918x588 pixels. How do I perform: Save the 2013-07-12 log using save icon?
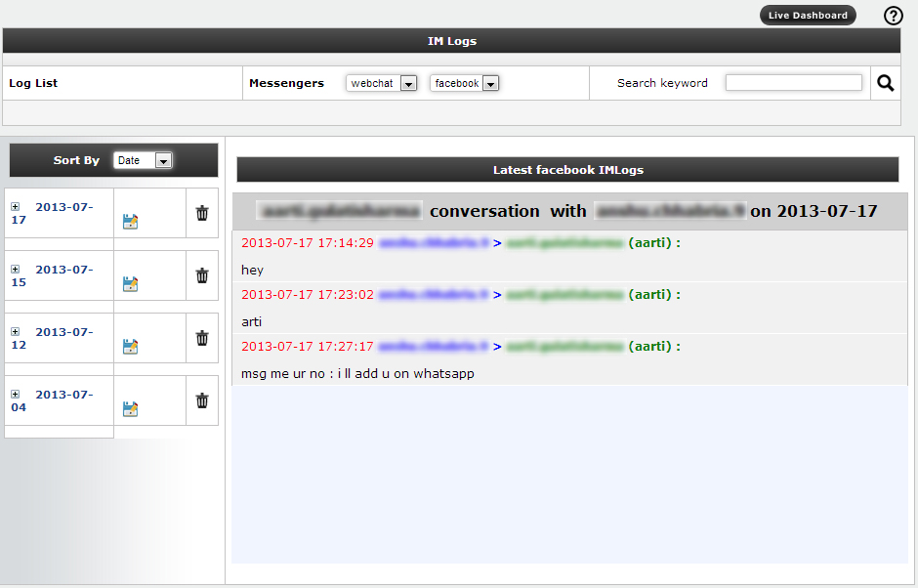coord(130,347)
